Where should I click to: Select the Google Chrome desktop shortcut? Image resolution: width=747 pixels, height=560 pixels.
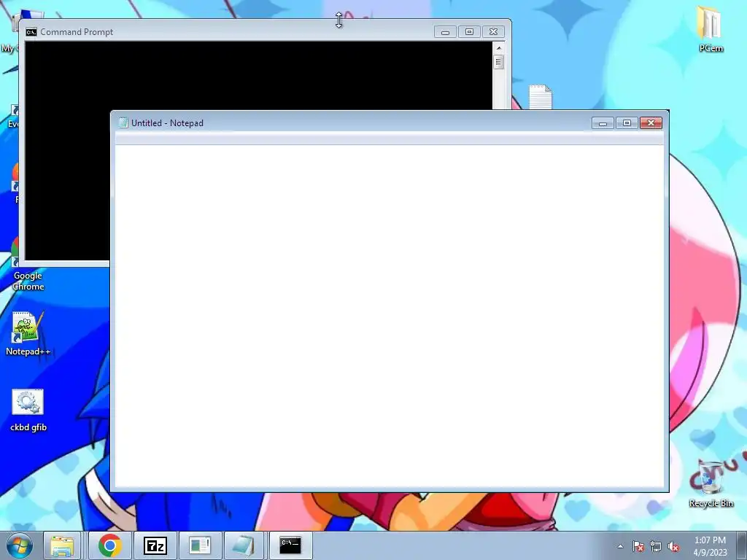pos(28,281)
